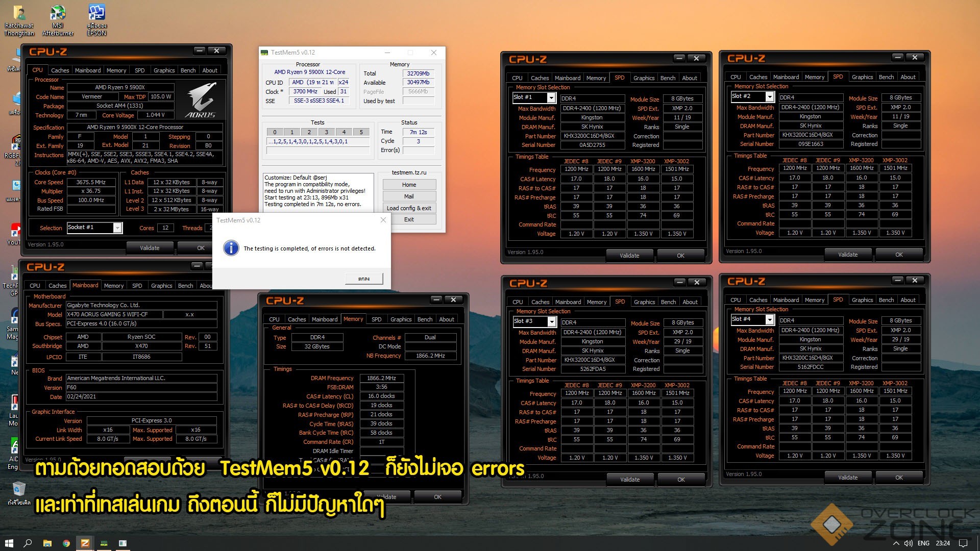Screen dimensions: 980x551
Task: Expand the Slot #4 memory slot dropdown
Action: pos(770,319)
